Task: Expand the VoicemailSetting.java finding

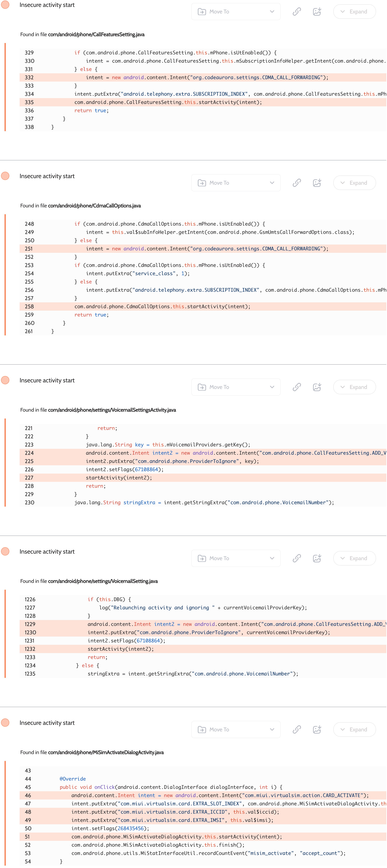Action: click(x=354, y=558)
